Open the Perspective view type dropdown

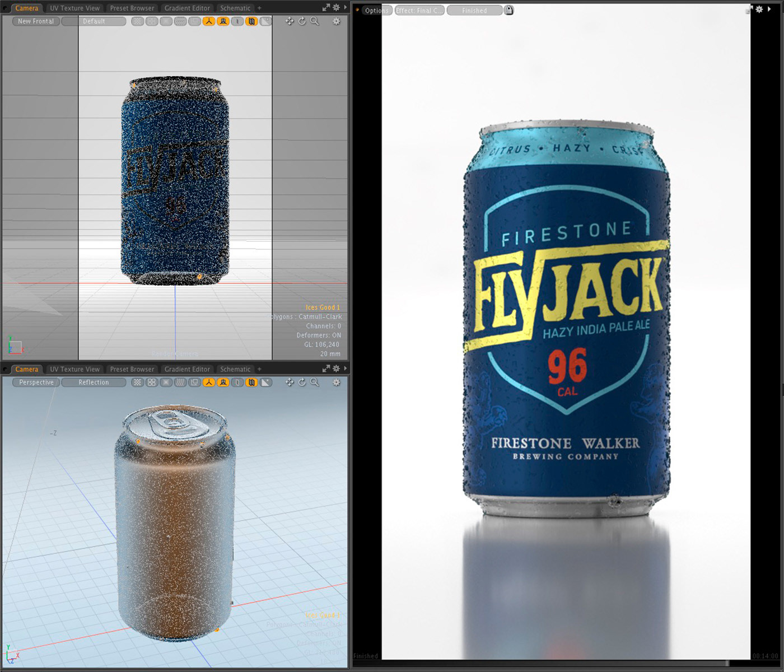(36, 382)
